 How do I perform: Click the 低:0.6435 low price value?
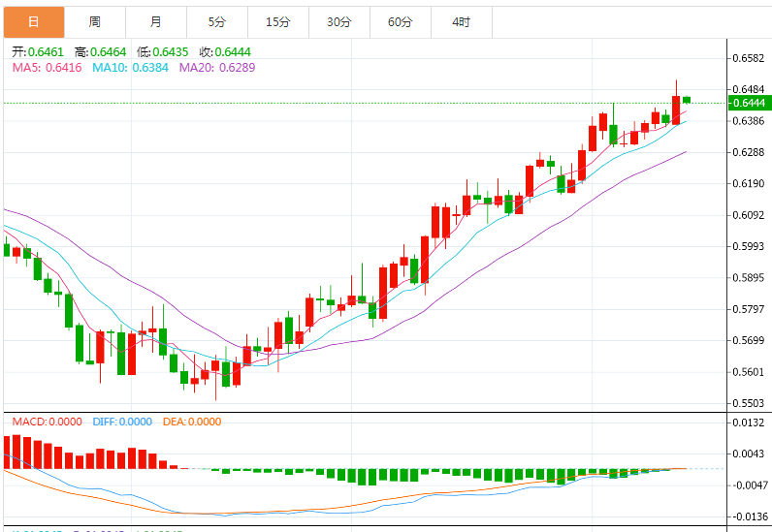coord(163,51)
